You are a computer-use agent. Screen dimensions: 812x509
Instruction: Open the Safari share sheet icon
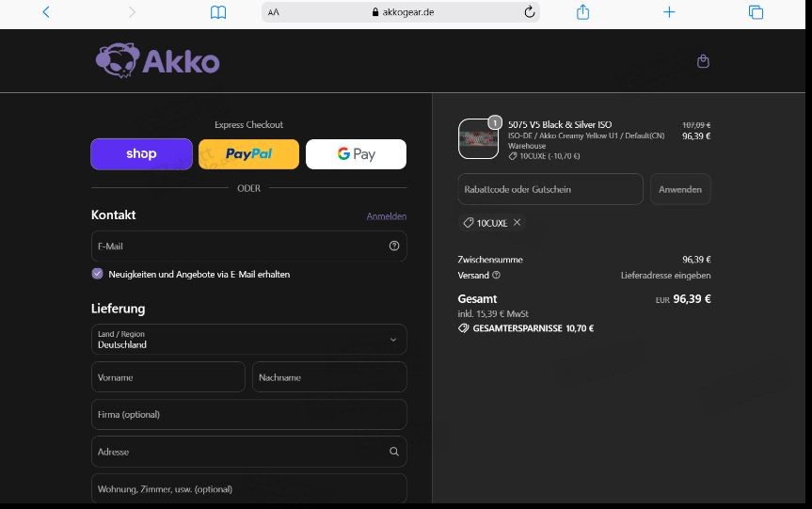point(582,11)
